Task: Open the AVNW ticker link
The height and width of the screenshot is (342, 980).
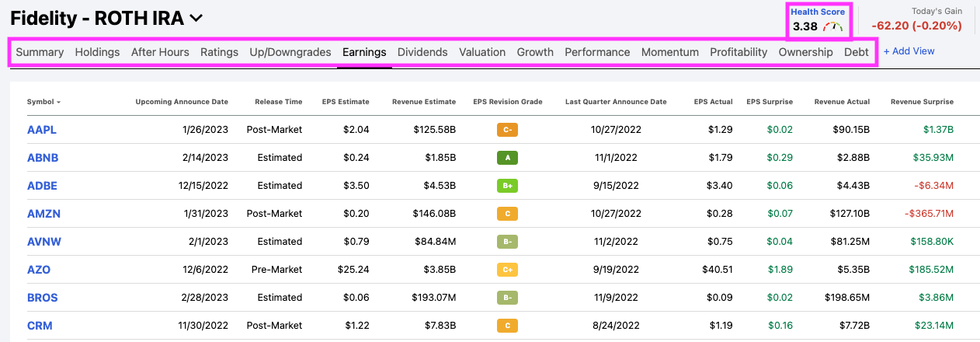Action: click(44, 242)
